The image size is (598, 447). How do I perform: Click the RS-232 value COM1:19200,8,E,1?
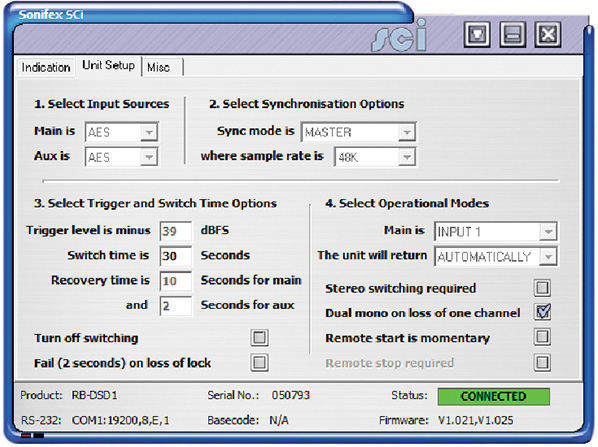pos(121,420)
